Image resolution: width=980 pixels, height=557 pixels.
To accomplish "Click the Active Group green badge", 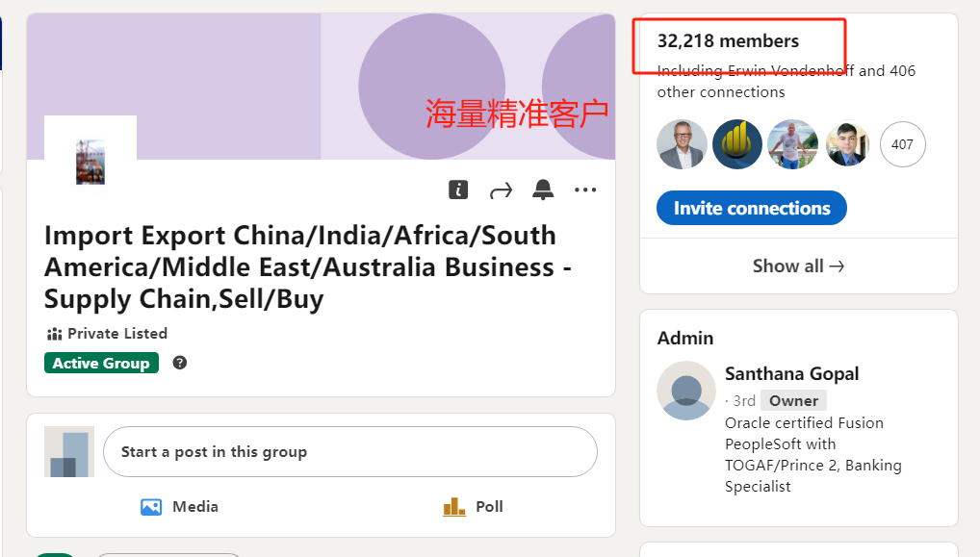I will (101, 363).
